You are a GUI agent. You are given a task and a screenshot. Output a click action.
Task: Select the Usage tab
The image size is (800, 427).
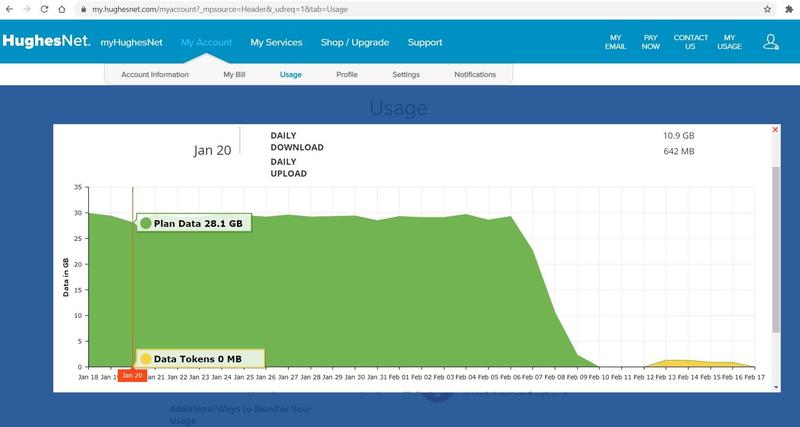tap(291, 74)
